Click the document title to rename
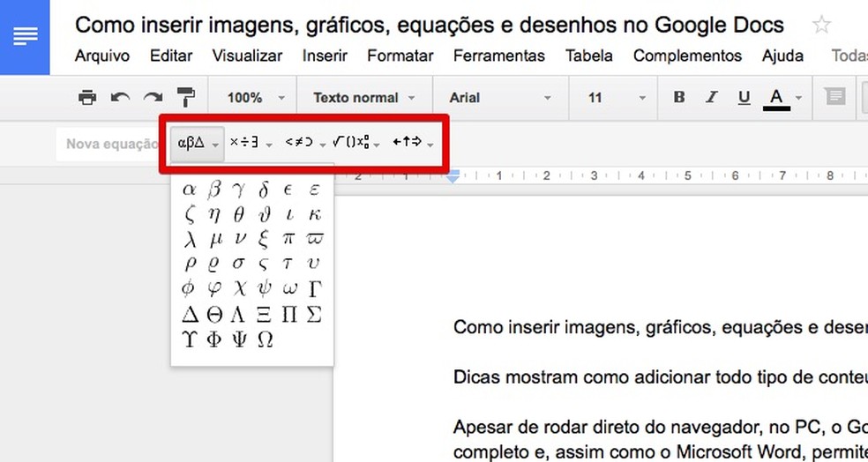The image size is (868, 462). pyautogui.click(x=430, y=25)
